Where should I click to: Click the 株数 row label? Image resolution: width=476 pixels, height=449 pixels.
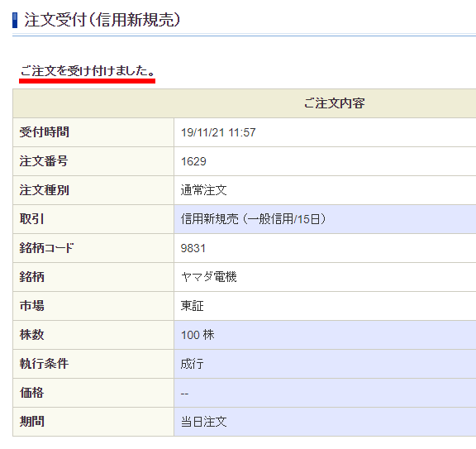(x=32, y=335)
